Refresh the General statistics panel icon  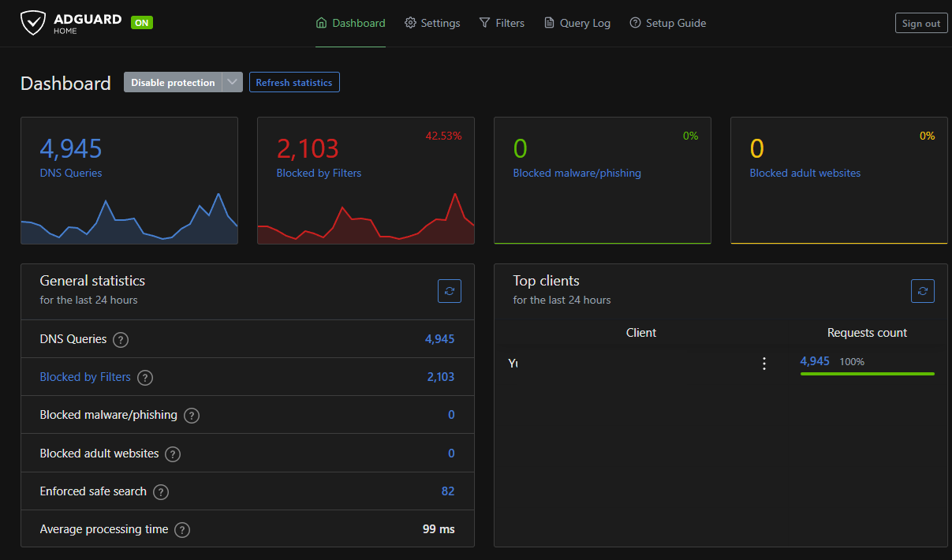click(x=450, y=291)
